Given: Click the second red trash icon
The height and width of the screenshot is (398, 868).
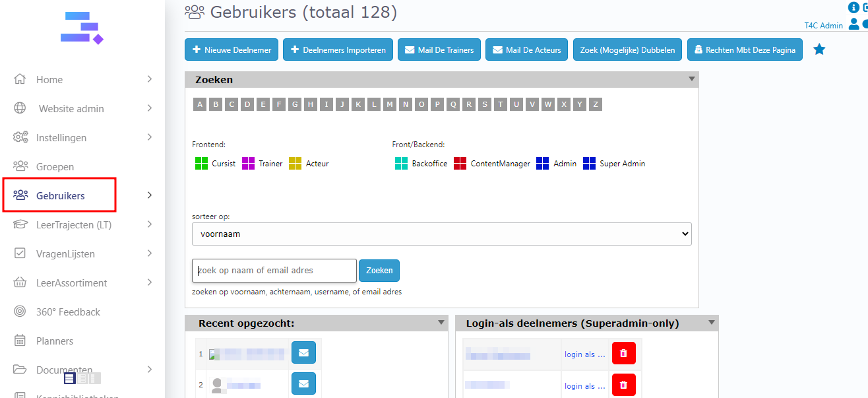Looking at the screenshot, I should click(623, 385).
